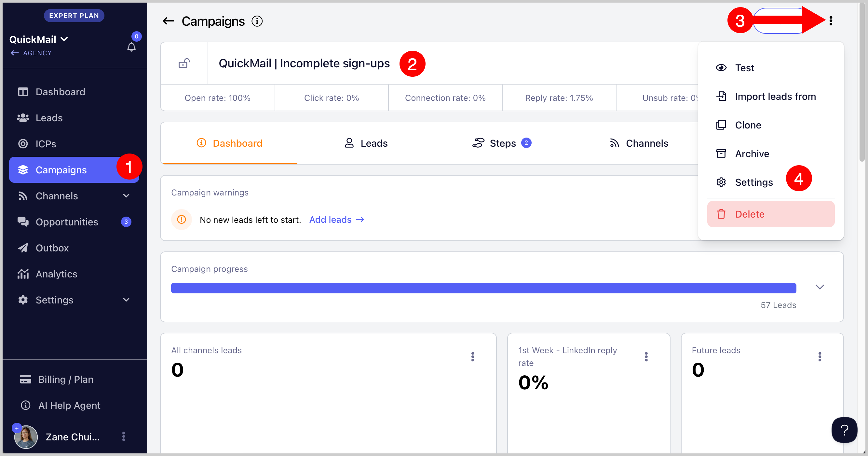
Task: Click Zane Chui profile avatar
Action: pos(26,437)
